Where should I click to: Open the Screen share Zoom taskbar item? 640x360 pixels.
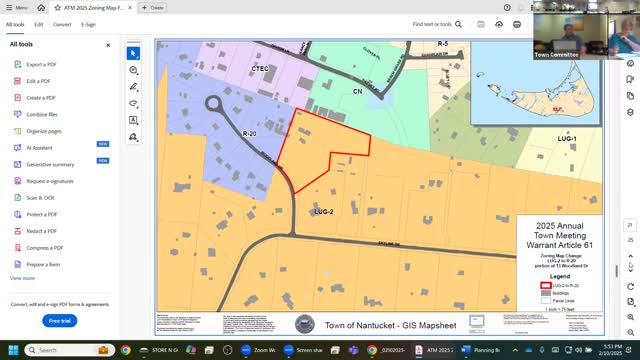[x=303, y=350]
